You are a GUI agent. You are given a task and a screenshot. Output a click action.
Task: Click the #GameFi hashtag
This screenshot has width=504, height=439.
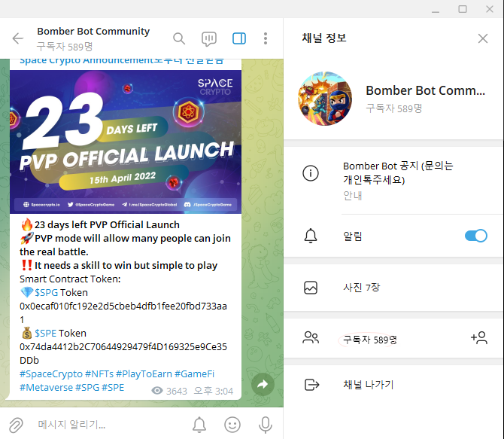195,374
